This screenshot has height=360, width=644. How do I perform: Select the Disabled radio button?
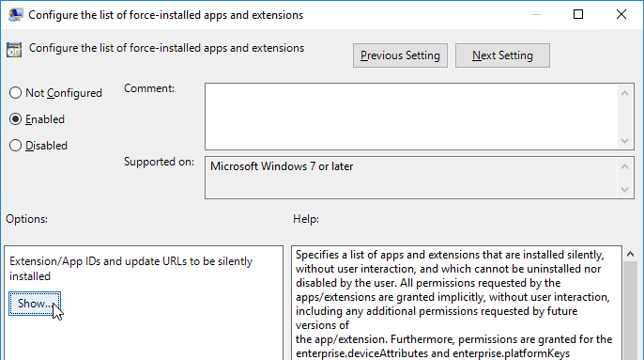15,146
